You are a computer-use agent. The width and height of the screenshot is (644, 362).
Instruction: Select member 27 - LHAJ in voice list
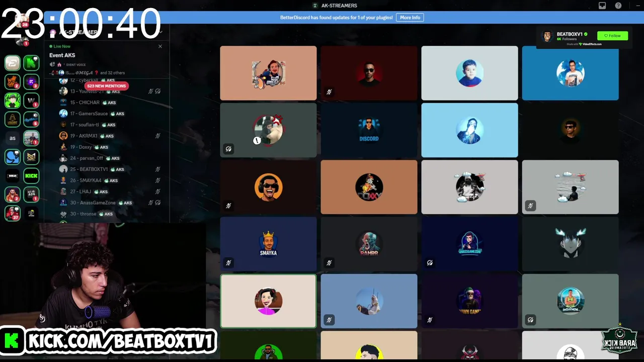pyautogui.click(x=110, y=192)
